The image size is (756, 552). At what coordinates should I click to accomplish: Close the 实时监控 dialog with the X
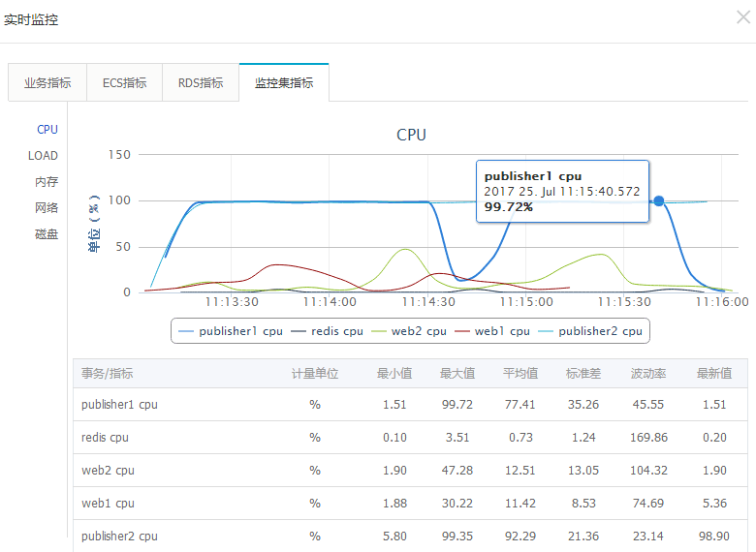[x=743, y=17]
